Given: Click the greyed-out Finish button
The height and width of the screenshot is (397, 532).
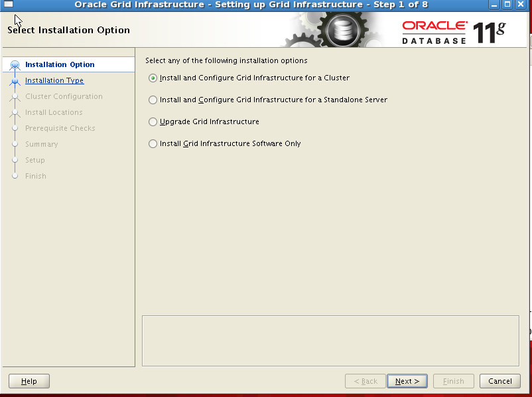Looking at the screenshot, I should pyautogui.click(x=453, y=381).
